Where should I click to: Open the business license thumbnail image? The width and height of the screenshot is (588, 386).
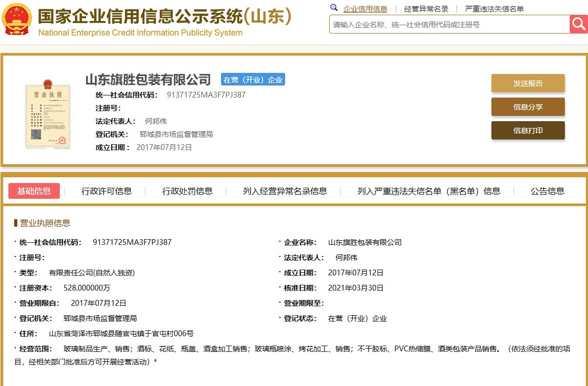48,114
